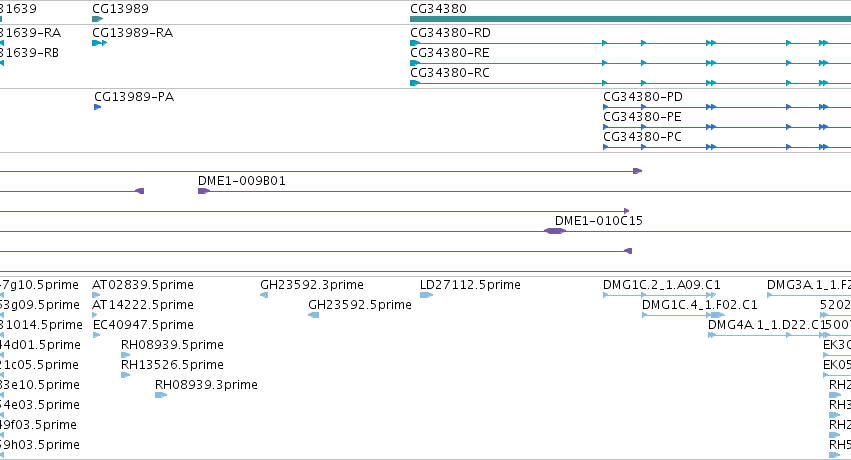
Task: Click the AT02839.5prime EST label
Action: point(143,285)
